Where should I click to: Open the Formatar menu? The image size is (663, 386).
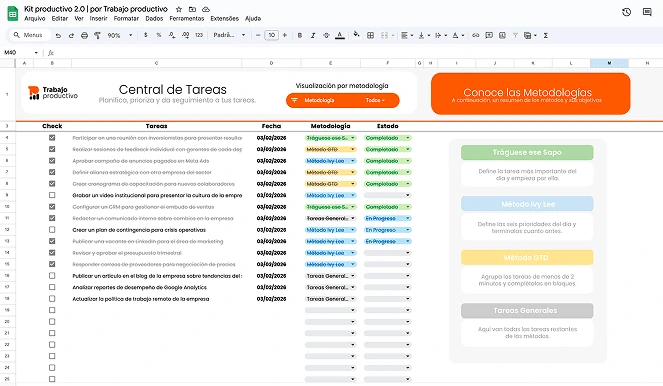126,19
